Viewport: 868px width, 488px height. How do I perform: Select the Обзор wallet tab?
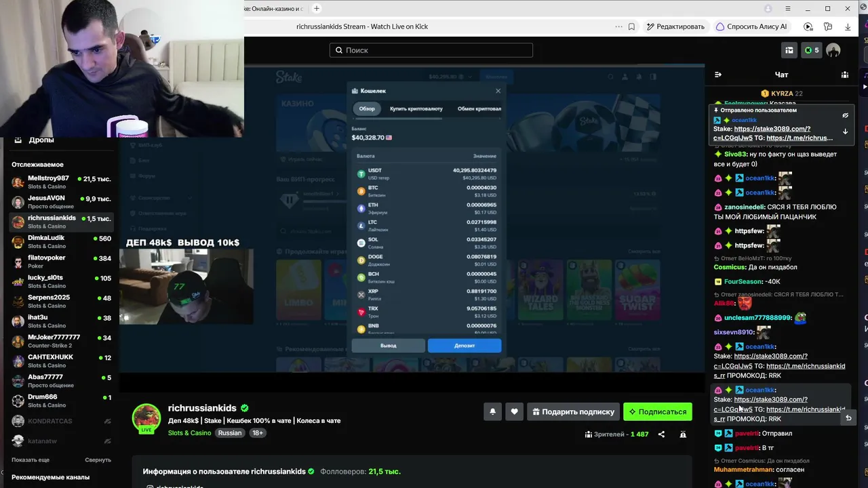[367, 108]
